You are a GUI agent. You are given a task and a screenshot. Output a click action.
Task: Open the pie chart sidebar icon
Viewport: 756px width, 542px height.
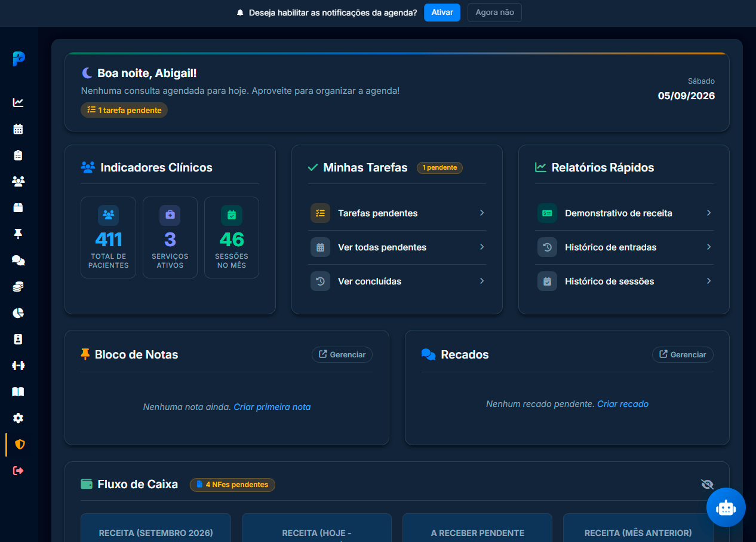pos(19,313)
